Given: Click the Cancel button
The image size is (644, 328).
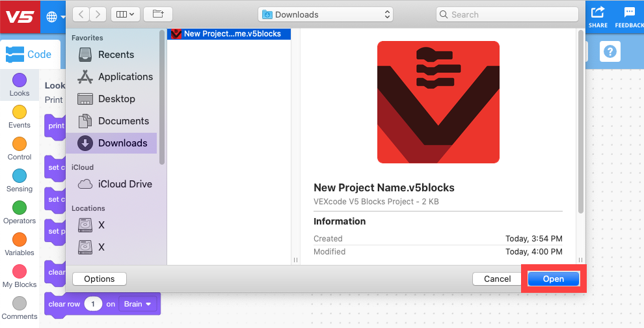Looking at the screenshot, I should tap(497, 279).
